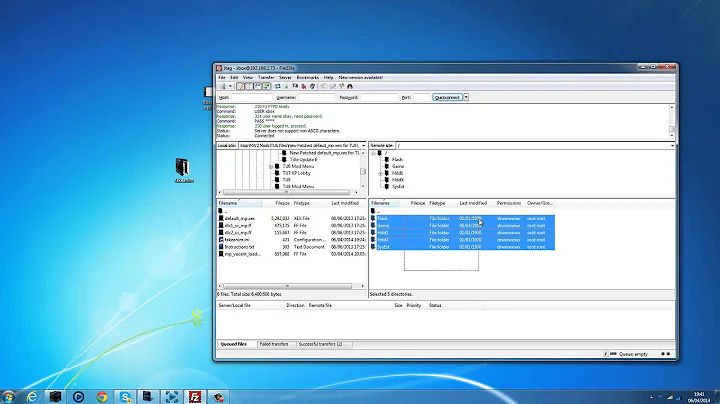Collapse the remote root folder tree node
Viewport: 720px width, 404px height.
pyautogui.click(x=373, y=153)
